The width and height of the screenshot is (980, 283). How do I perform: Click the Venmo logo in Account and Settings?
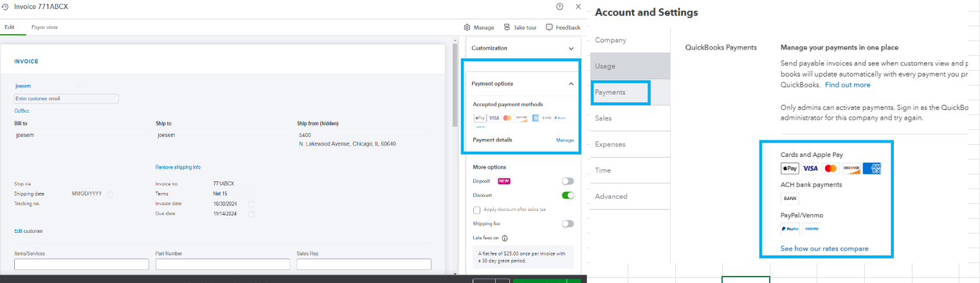point(812,228)
